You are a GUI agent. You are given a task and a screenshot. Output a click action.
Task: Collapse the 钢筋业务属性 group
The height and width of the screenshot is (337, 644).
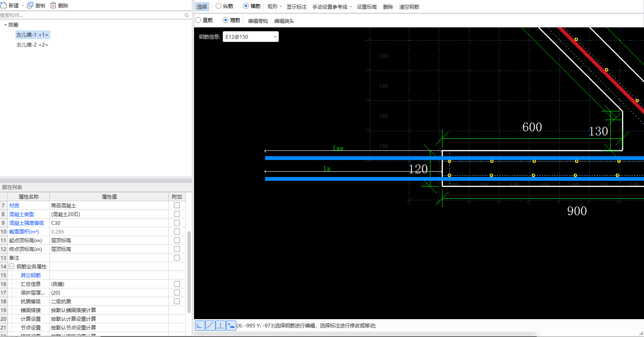11,266
